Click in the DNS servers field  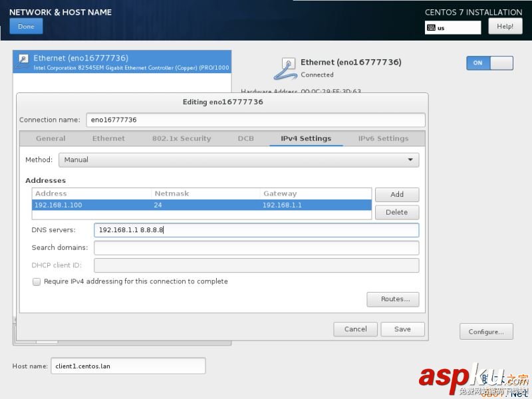257,230
